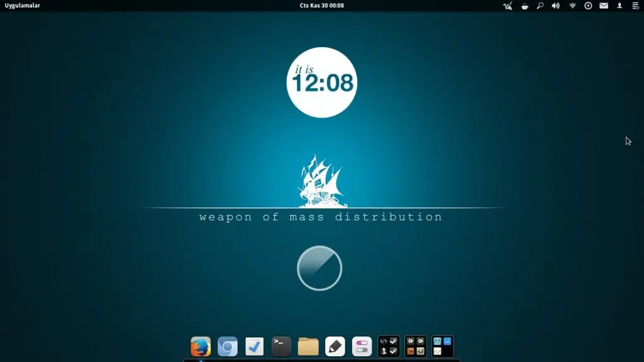The width and height of the screenshot is (644, 362).
Task: Launch Chromium browser from the dock
Action: coord(228,346)
